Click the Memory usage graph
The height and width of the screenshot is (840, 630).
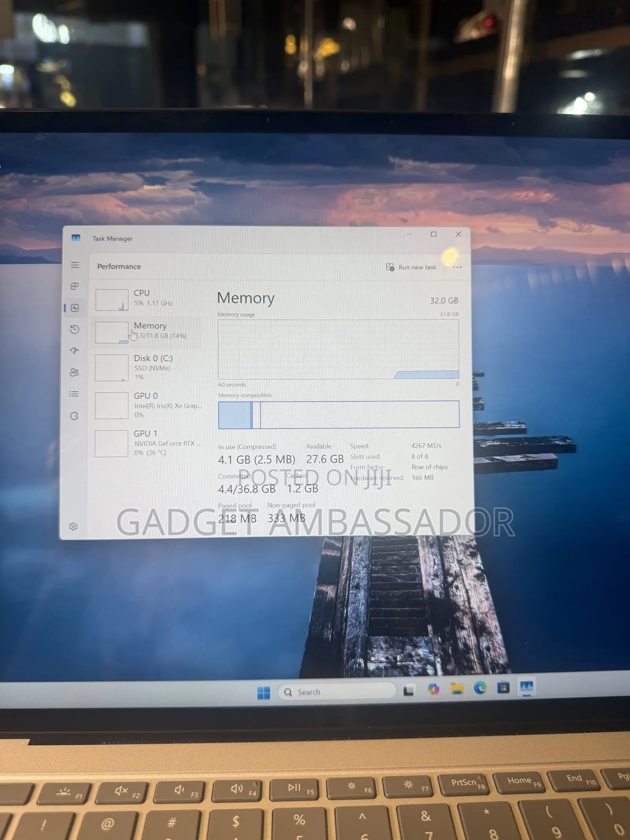338,349
